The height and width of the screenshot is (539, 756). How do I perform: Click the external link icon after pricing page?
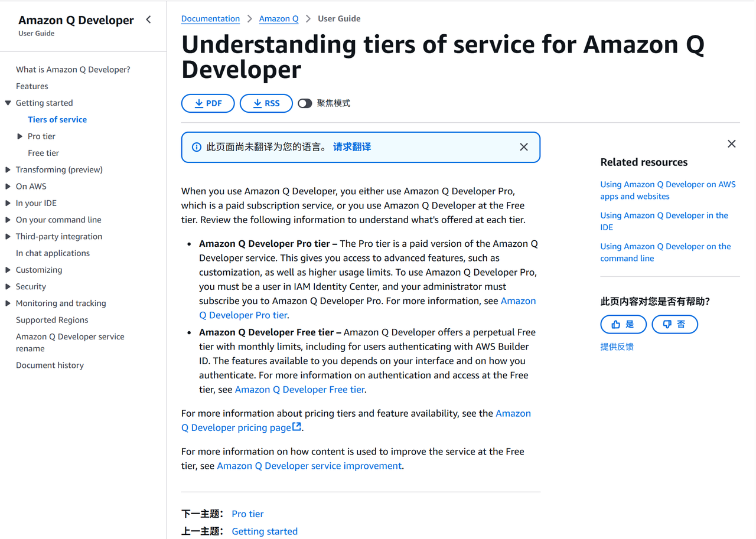(297, 426)
